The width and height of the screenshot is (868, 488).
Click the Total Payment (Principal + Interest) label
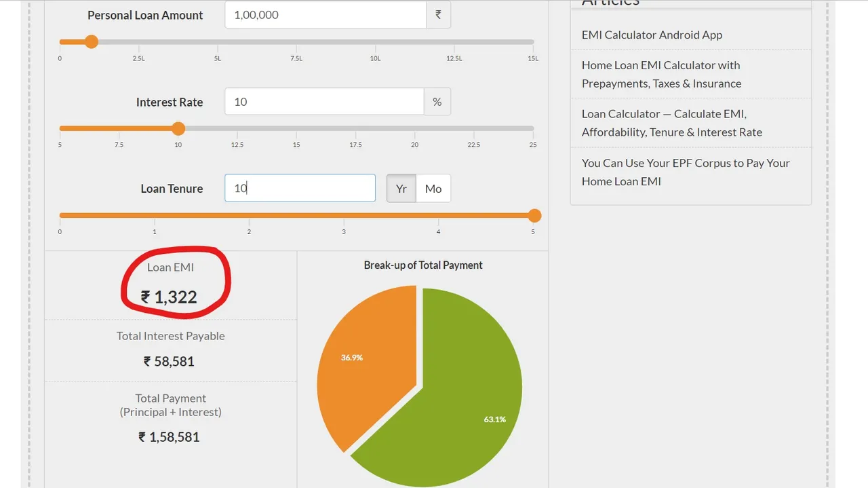171,405
